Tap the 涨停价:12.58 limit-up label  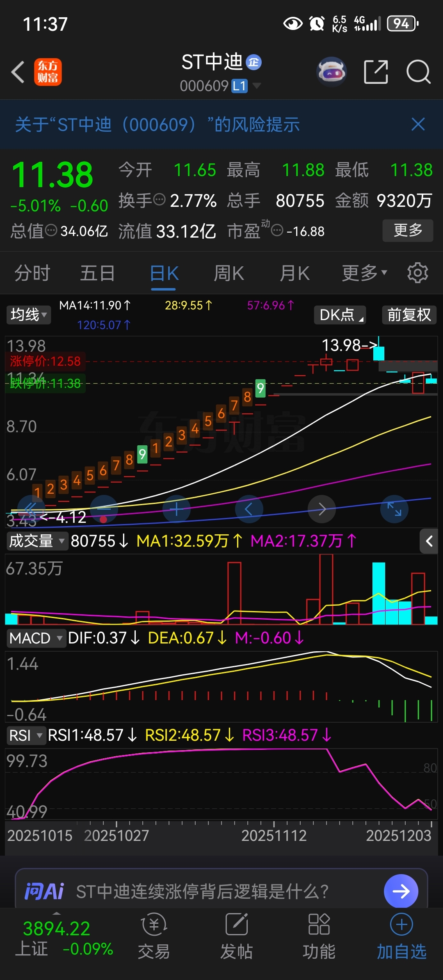click(45, 361)
